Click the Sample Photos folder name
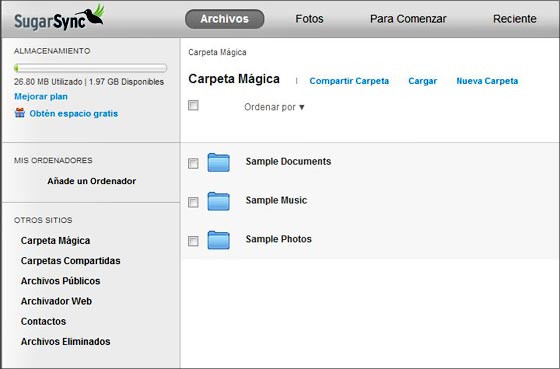This screenshot has height=369, width=560. point(279,239)
